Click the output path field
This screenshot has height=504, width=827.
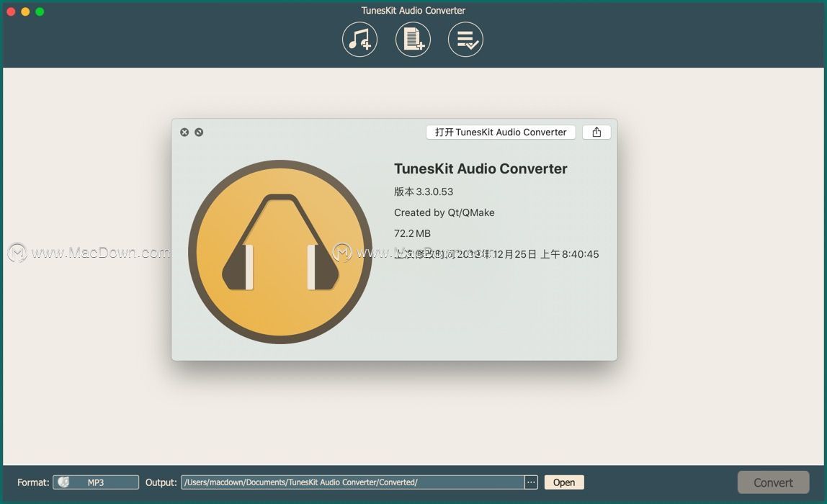tap(353, 482)
